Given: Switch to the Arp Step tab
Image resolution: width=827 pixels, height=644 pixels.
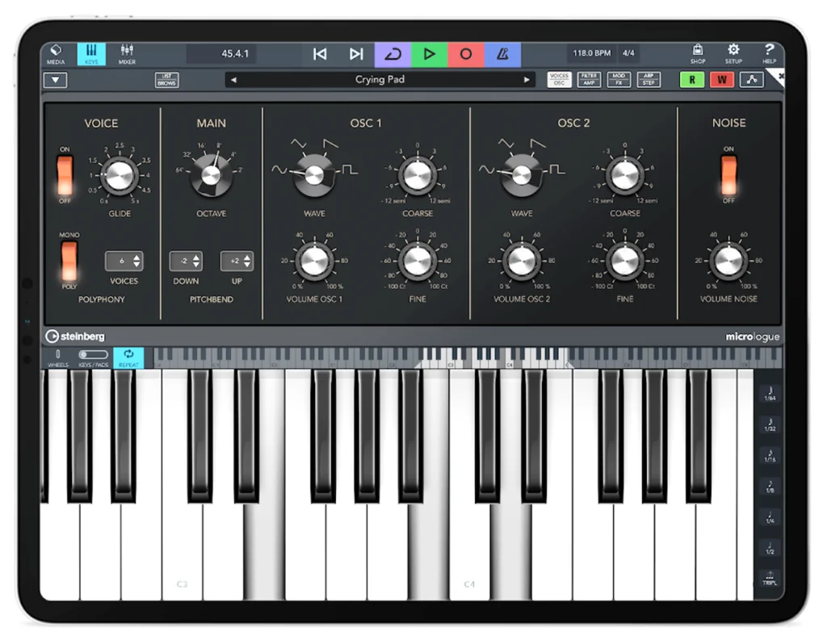Looking at the screenshot, I should click(x=649, y=80).
